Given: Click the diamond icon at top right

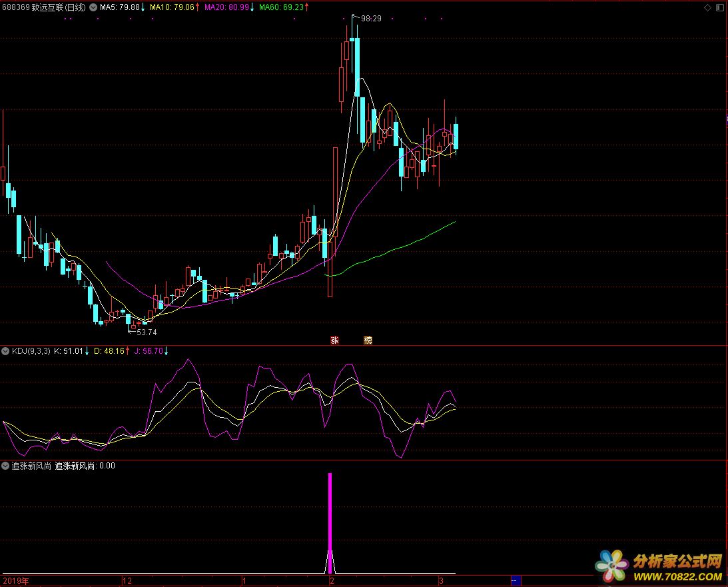Looking at the screenshot, I should 707,7.
